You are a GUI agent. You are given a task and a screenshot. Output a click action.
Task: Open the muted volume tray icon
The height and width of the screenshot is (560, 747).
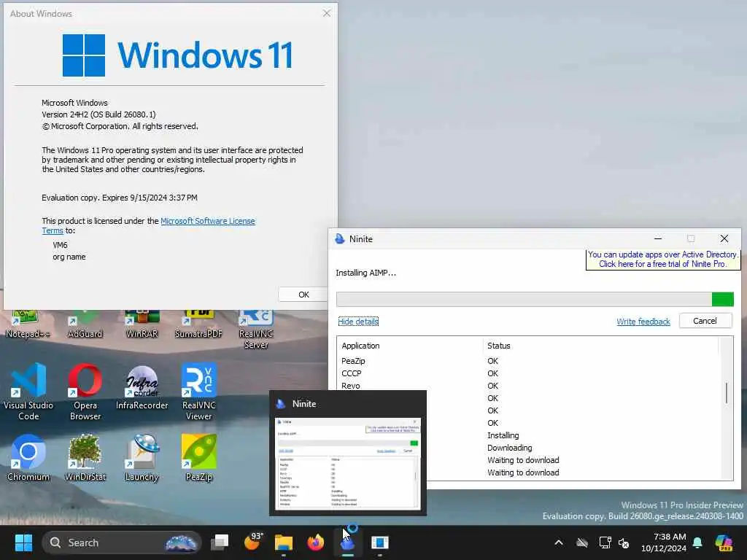[624, 542]
